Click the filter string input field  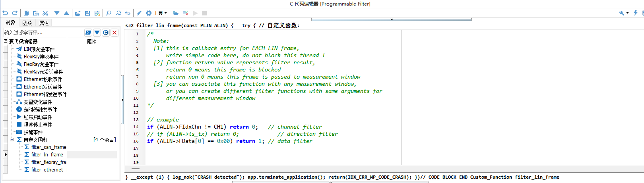(x=43, y=33)
